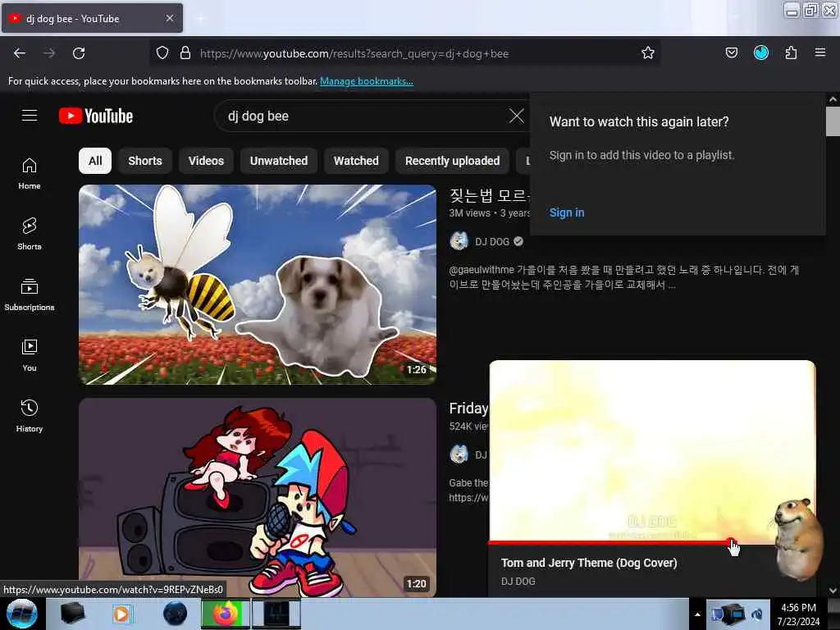Image resolution: width=840 pixels, height=630 pixels.
Task: Select the Unwatched filter chip
Action: point(279,161)
